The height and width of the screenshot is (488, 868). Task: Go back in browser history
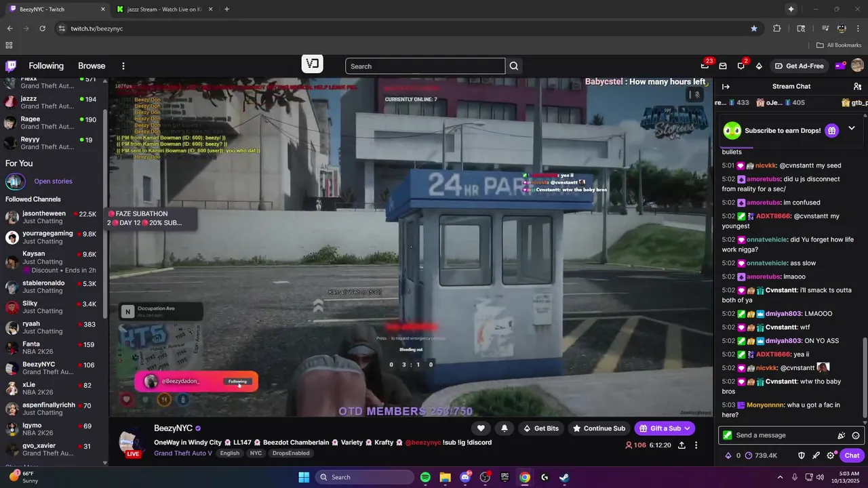pyautogui.click(x=9, y=28)
